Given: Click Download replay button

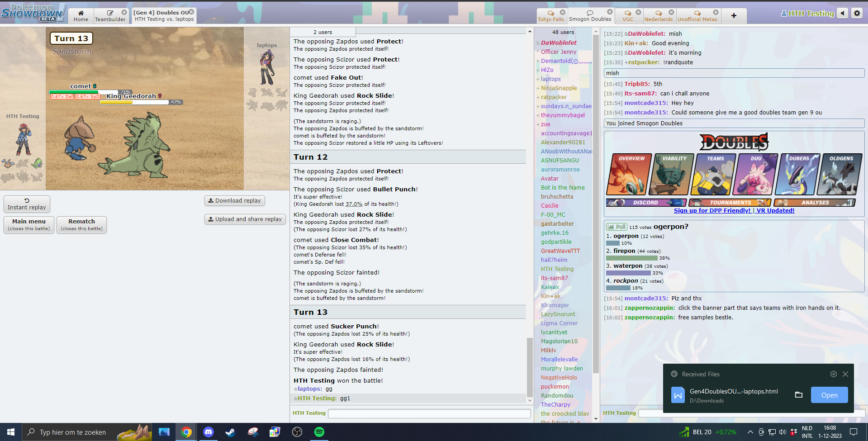Looking at the screenshot, I should 234,201.
